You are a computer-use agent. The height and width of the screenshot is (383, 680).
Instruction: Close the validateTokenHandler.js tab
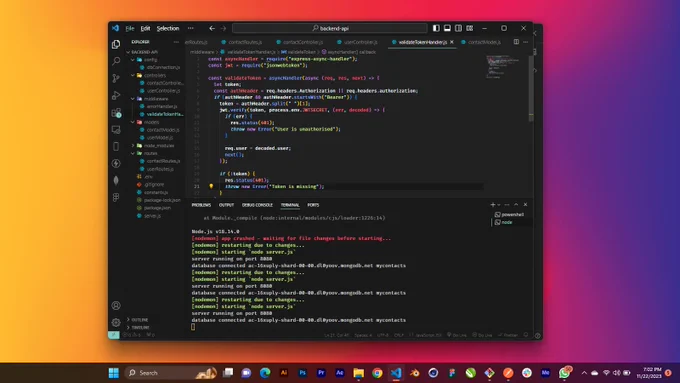click(x=451, y=42)
